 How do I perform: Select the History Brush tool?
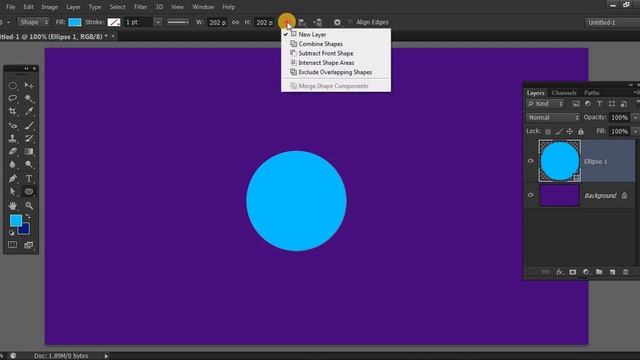click(29, 139)
